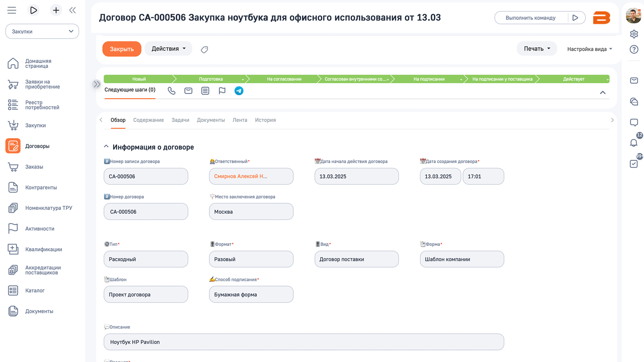This screenshot has width=644, height=362.
Task: Go to Контрагенты in the sidebar
Action: (41, 187)
